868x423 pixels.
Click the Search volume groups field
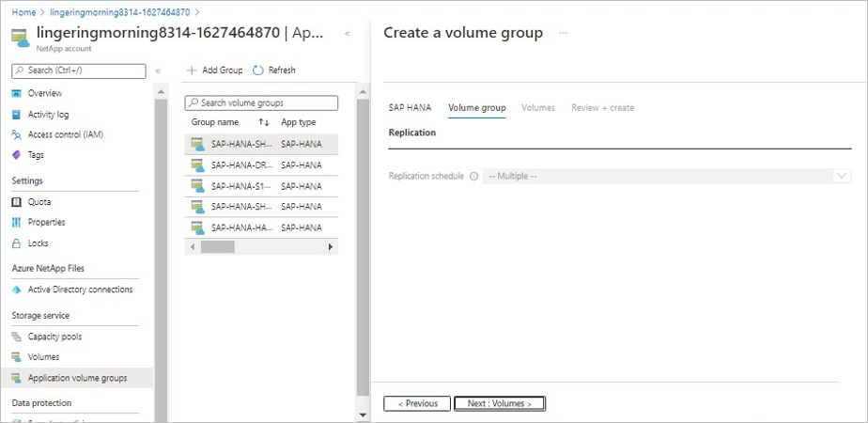(261, 102)
